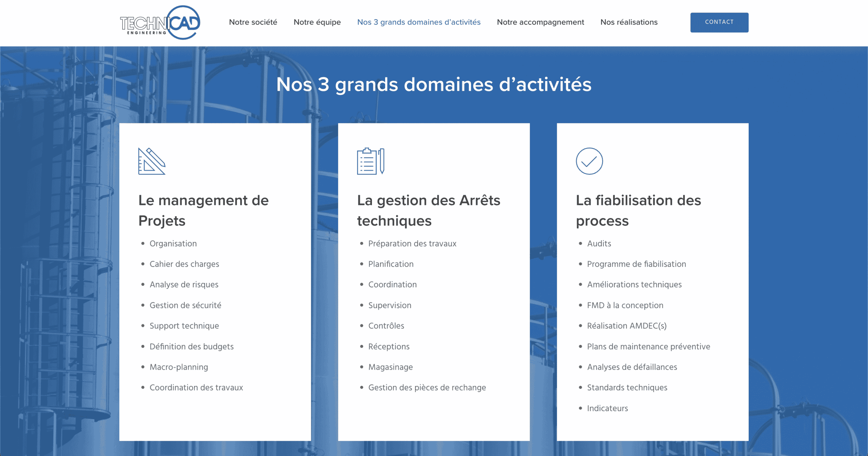Open the Notre société menu item
868x456 pixels.
click(x=253, y=22)
